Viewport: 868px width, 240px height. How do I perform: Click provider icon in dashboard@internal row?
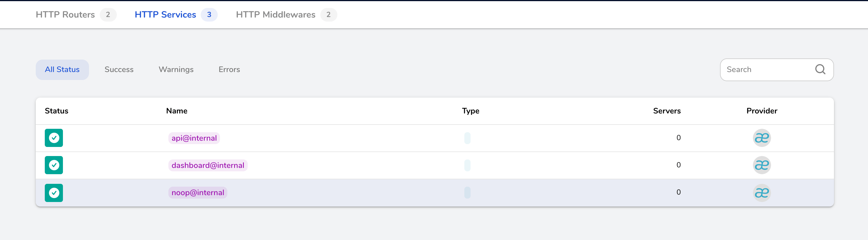[x=761, y=165]
